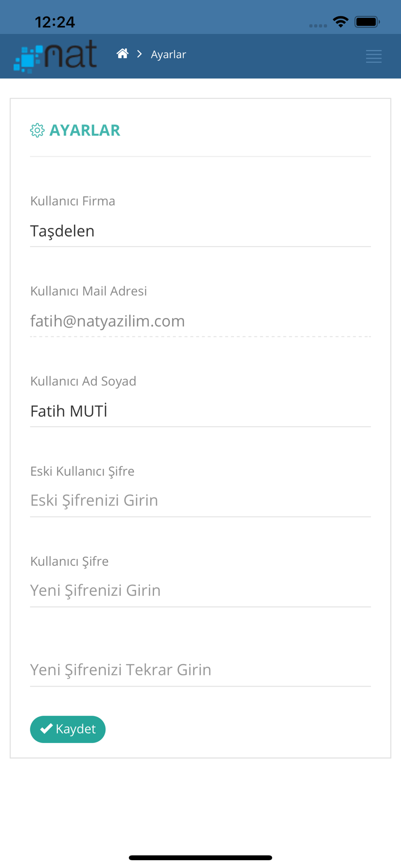Image resolution: width=401 pixels, height=868 pixels.
Task: Focus the Kullanıcı Firma field with Taşdelen
Action: (x=200, y=231)
